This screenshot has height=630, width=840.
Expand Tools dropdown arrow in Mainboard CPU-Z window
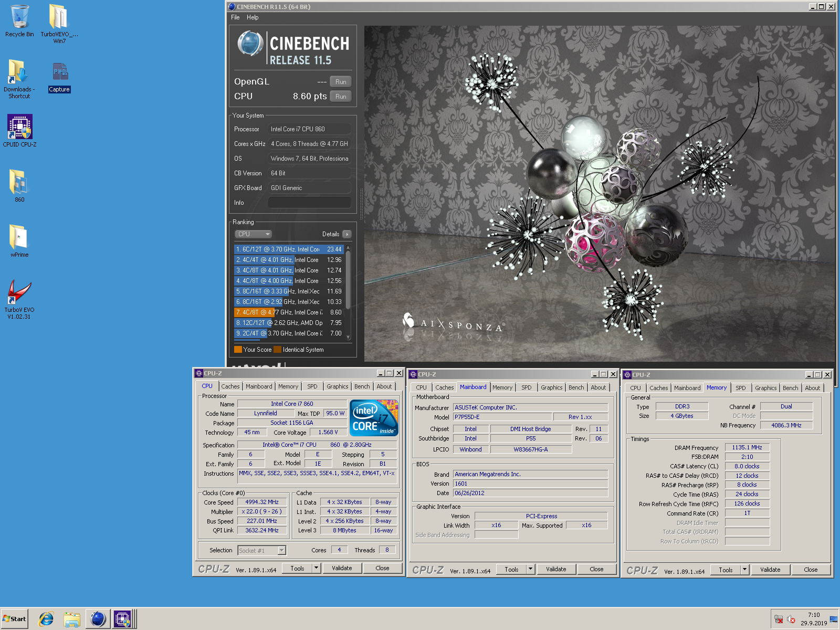pyautogui.click(x=530, y=570)
